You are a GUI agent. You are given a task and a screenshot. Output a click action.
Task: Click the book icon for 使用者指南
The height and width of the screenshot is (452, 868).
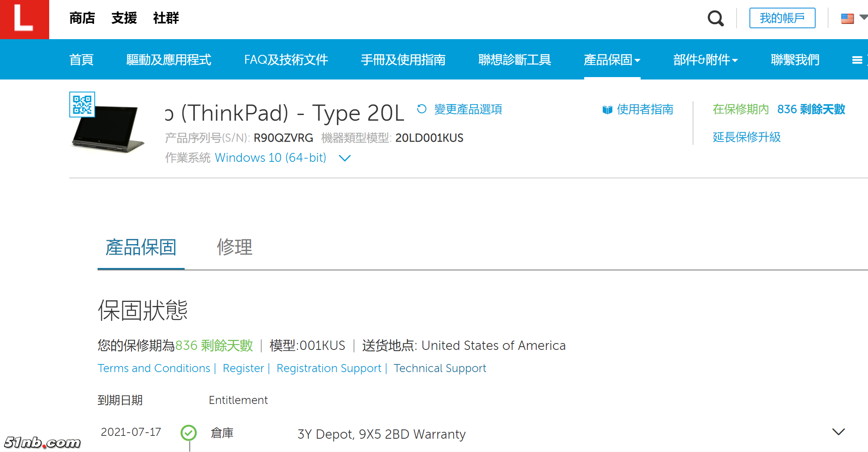(607, 110)
